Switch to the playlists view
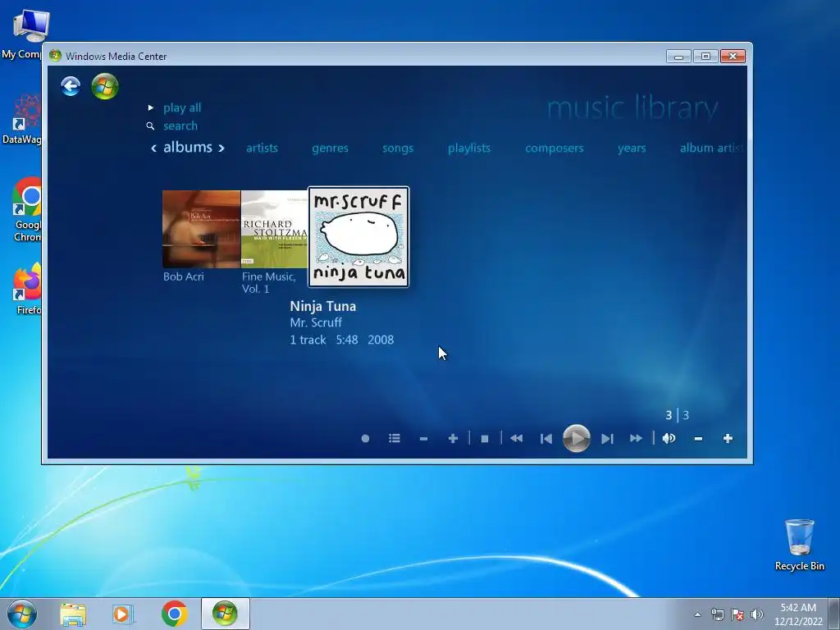The height and width of the screenshot is (630, 840). tap(469, 148)
